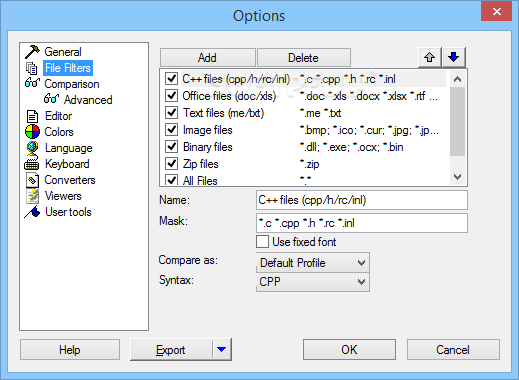Open the General options page
The width and height of the screenshot is (519, 380).
tap(63, 52)
